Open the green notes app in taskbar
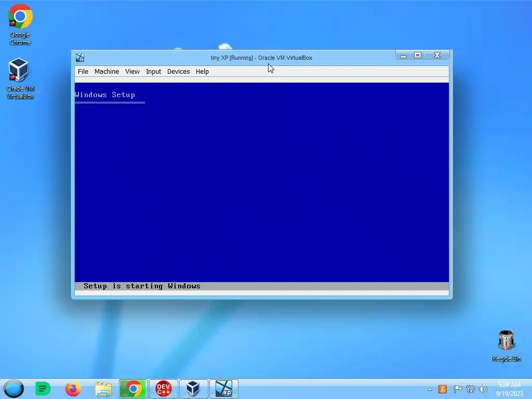 (x=43, y=389)
